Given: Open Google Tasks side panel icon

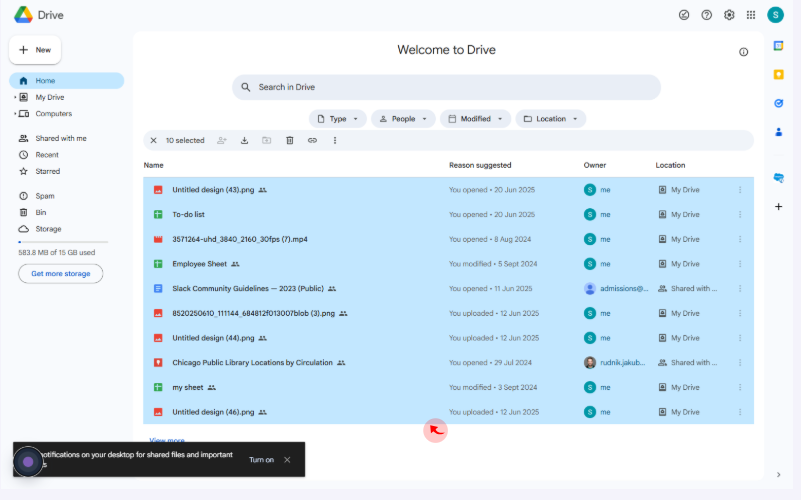Looking at the screenshot, I should tap(779, 103).
